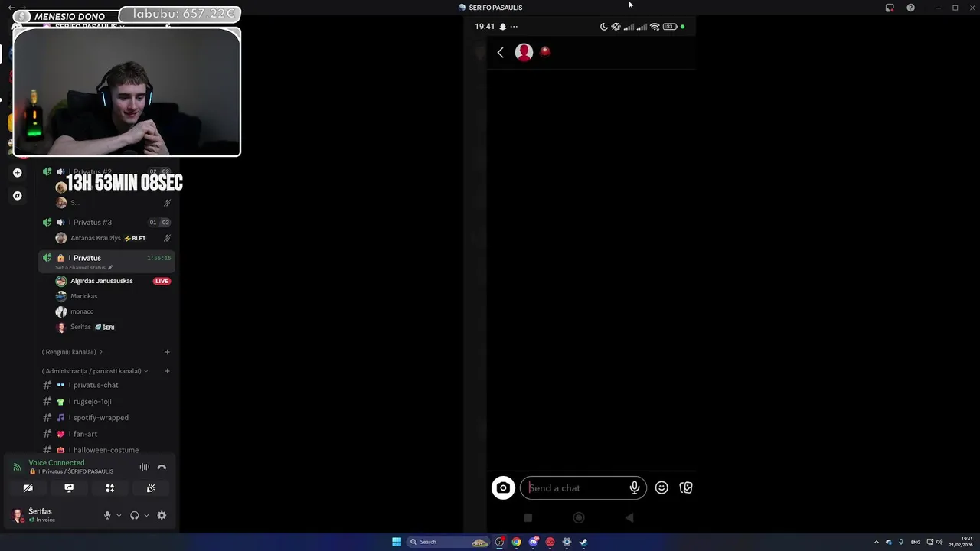The height and width of the screenshot is (551, 980).
Task: Click Set a channel status link
Action: click(83, 268)
